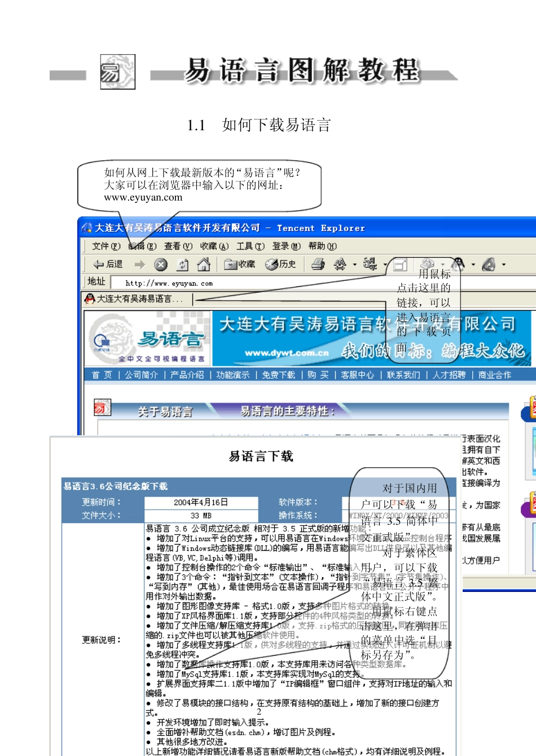Click the 文件大小 label
The width and height of the screenshot is (536, 756).
click(x=102, y=515)
